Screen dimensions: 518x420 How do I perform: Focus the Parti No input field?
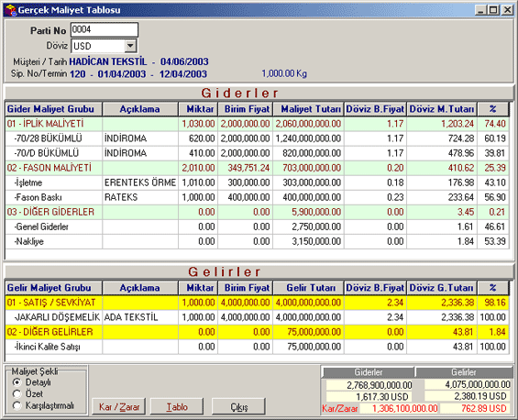(x=105, y=29)
